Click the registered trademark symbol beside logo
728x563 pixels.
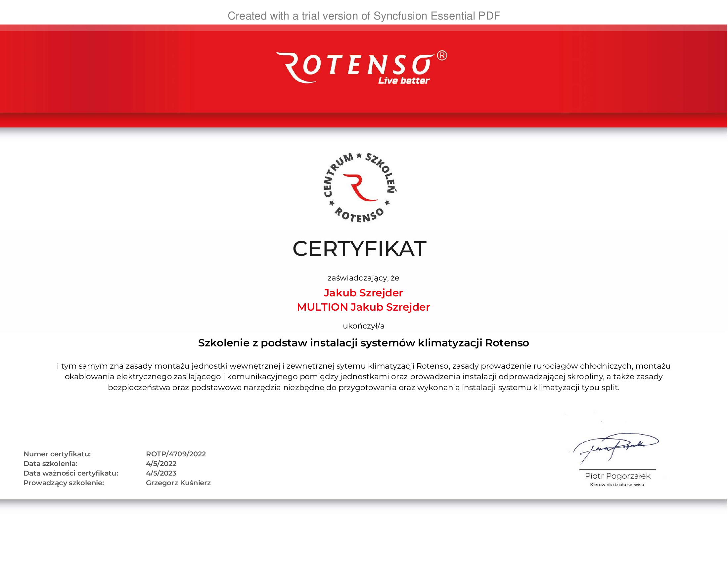click(x=442, y=55)
